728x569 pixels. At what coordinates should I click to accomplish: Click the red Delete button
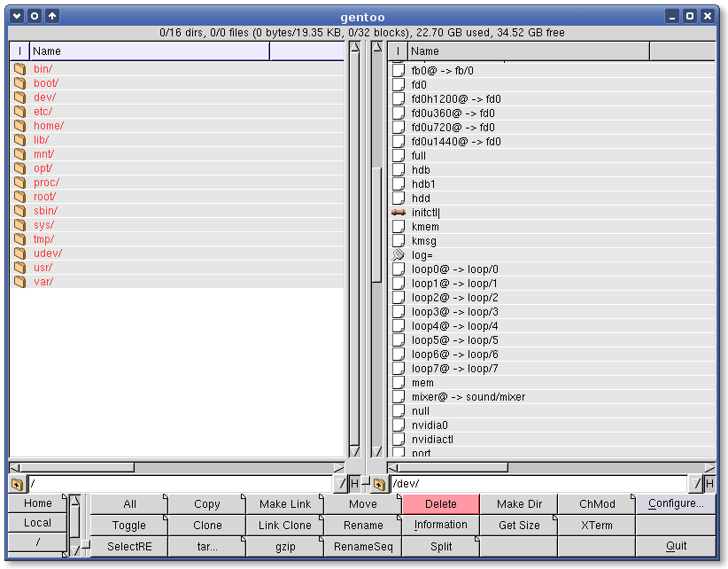pyautogui.click(x=440, y=504)
